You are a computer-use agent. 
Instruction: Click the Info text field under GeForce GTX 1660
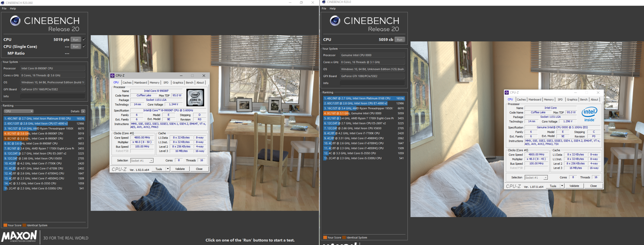coord(53,96)
